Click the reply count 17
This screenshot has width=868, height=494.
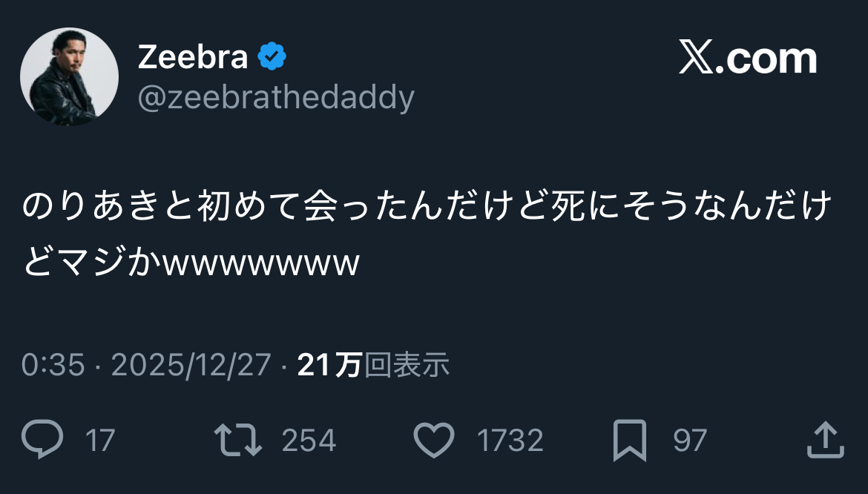tap(100, 441)
